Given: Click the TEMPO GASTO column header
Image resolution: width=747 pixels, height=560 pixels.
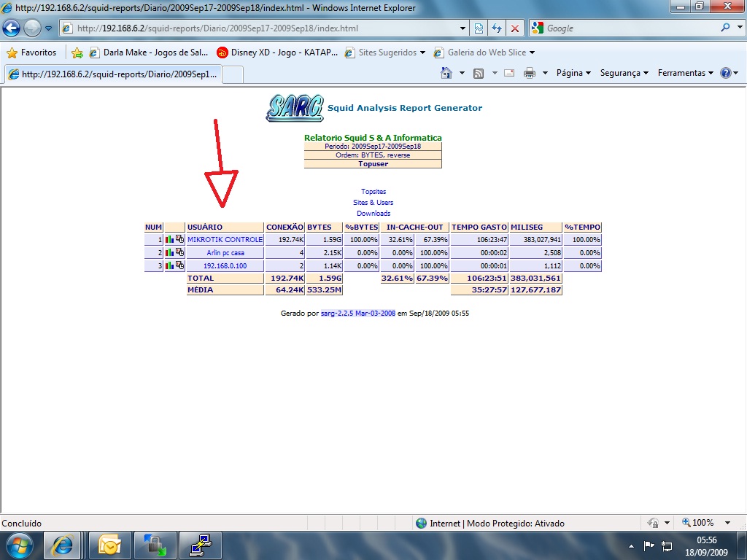Looking at the screenshot, I should point(479,227).
